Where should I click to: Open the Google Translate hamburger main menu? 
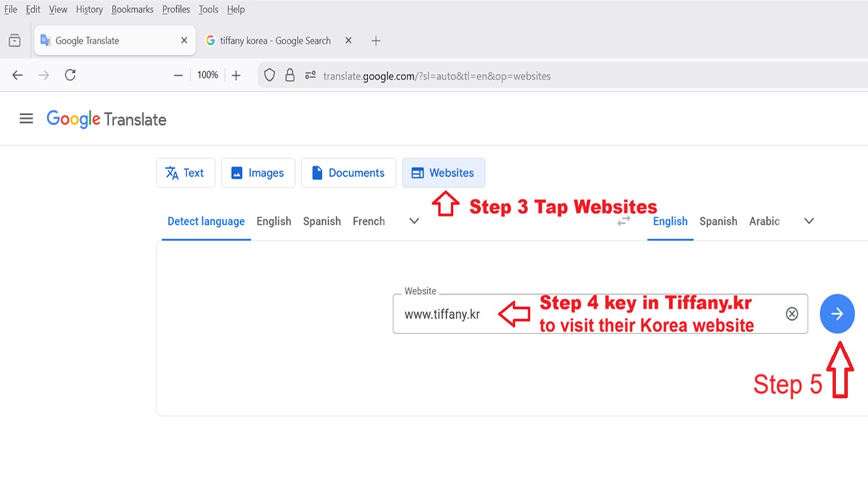click(x=26, y=119)
